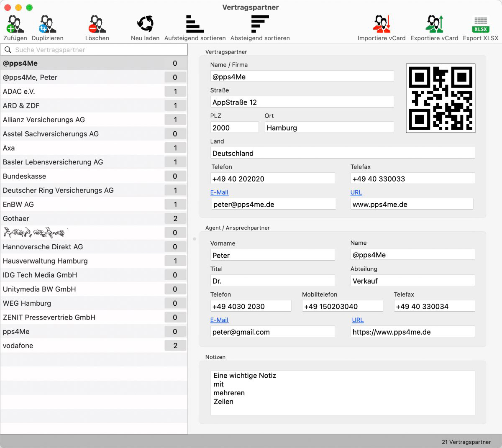502x448 pixels.
Task: Select Allianz Versicherungs AG
Action: [94, 120]
